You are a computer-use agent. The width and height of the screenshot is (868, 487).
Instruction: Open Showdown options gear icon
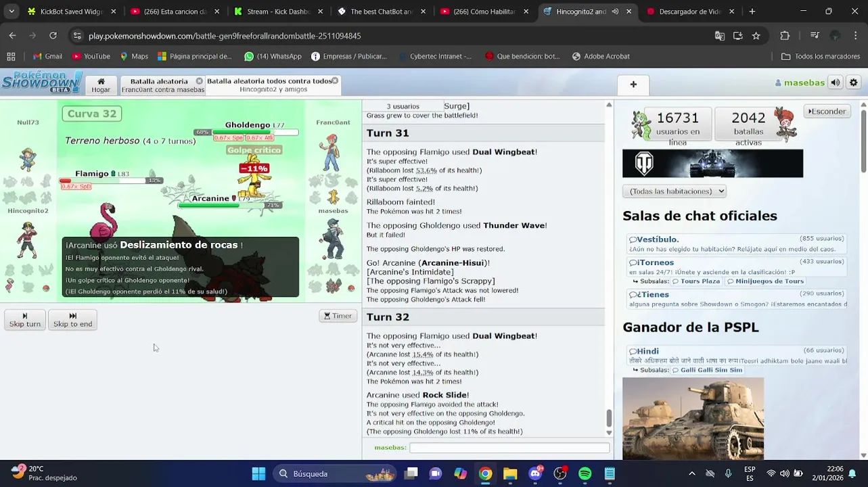pyautogui.click(x=853, y=83)
